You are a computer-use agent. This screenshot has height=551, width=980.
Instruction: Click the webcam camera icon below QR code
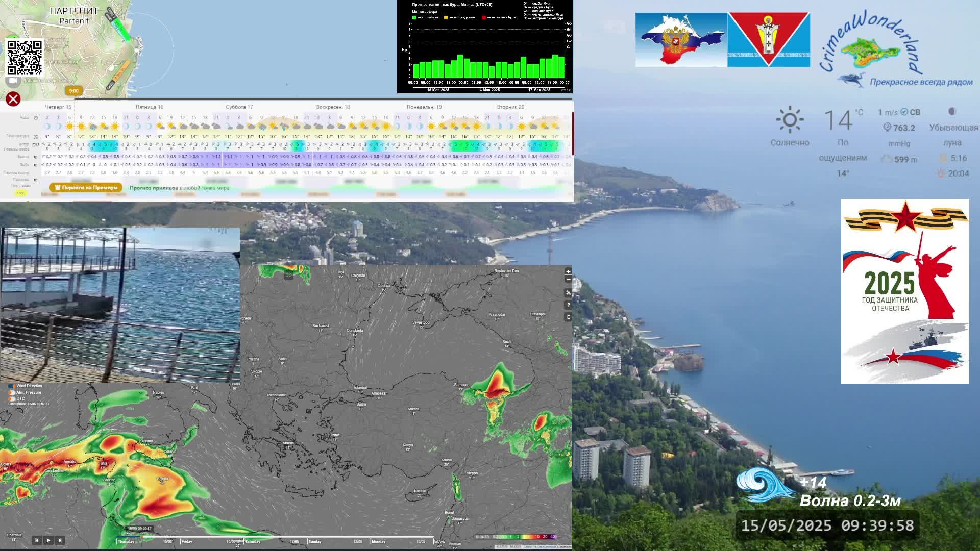13,81
